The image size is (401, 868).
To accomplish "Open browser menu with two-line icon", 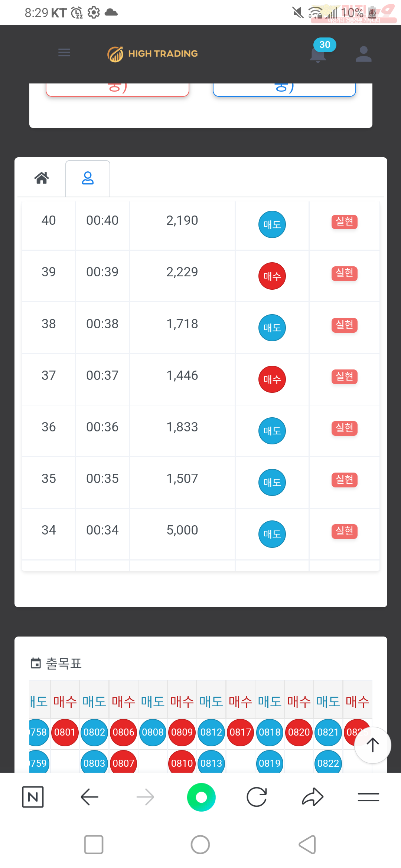I will click(x=368, y=797).
